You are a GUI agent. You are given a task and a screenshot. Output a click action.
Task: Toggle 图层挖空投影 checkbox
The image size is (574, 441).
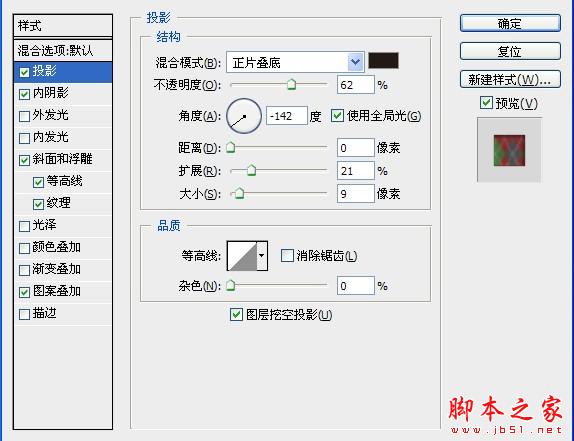(x=236, y=314)
